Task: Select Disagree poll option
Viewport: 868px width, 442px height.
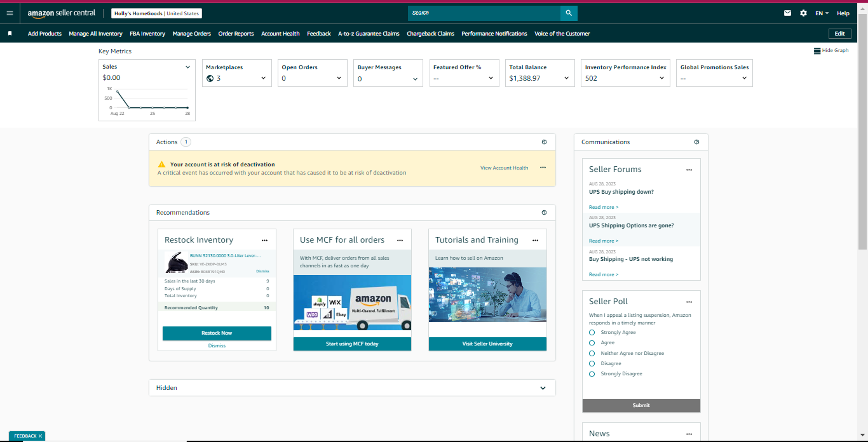Action: point(592,363)
